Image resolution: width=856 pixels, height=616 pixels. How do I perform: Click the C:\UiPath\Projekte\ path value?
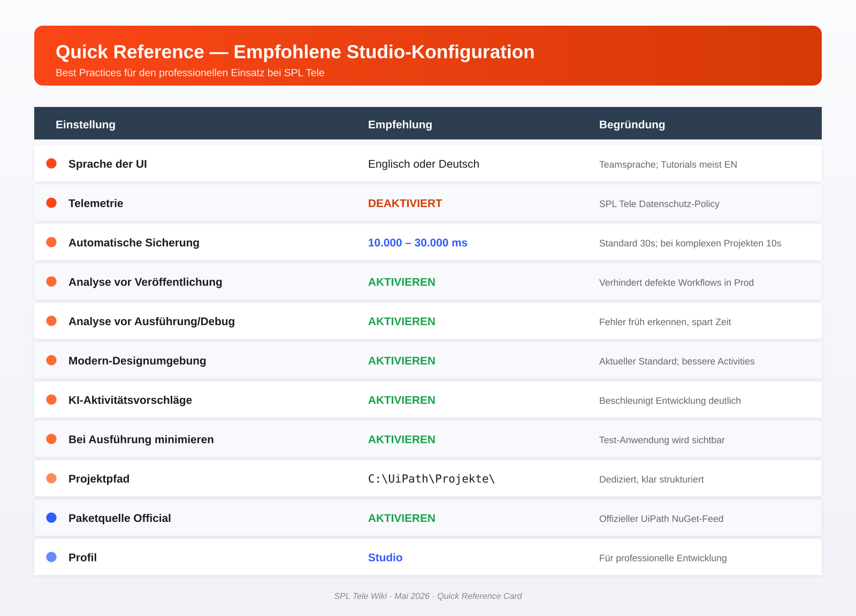coord(432,479)
